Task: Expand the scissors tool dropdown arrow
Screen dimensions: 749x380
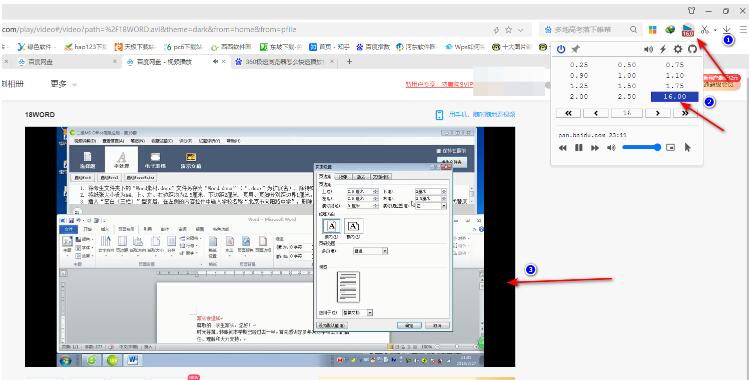Action: (715, 30)
